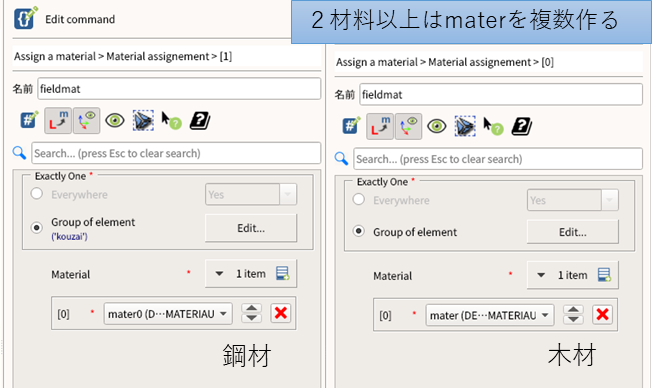Collapse the Material 1 item list in left panel

point(219,274)
